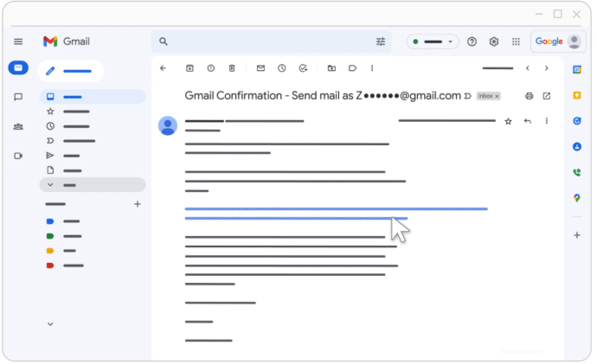
Task: Open Chat in left rail
Action: click(x=18, y=97)
